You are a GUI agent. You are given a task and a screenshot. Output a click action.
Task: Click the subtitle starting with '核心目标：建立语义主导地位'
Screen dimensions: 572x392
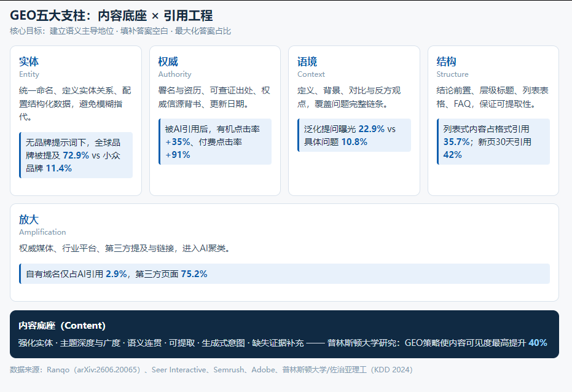(120, 31)
